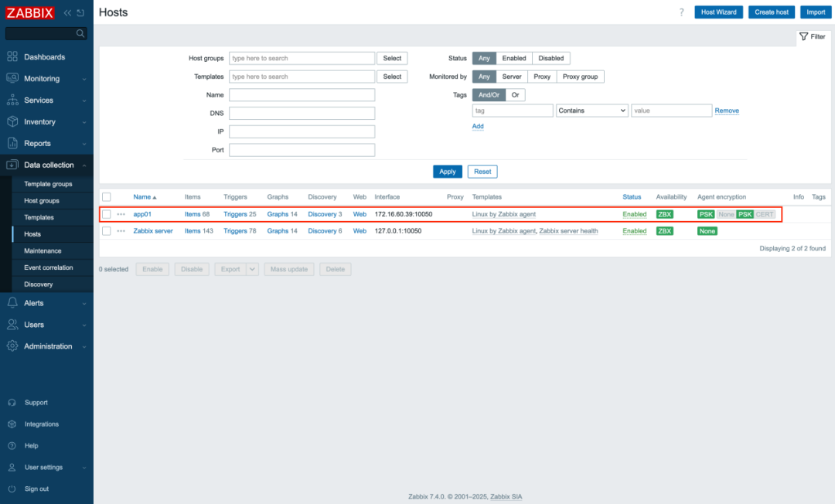The image size is (835, 504).
Task: Set Monitored by to Server
Action: 512,77
